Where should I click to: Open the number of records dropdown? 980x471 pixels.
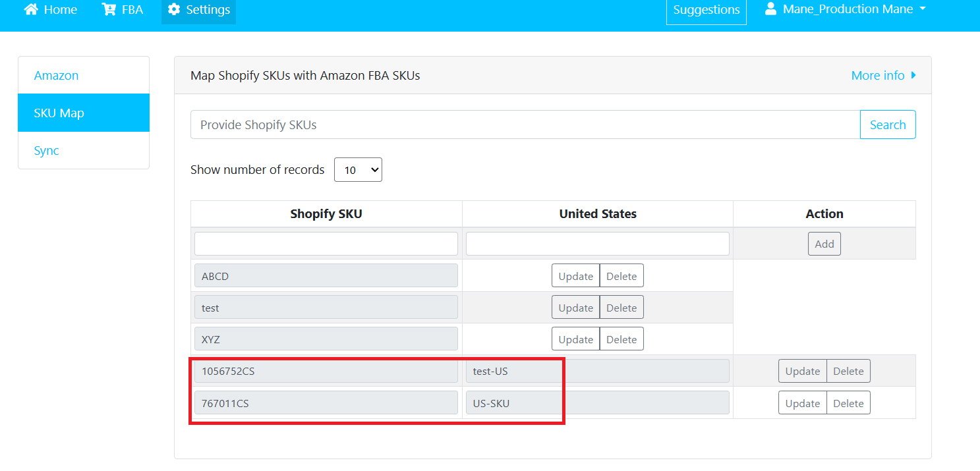point(358,170)
